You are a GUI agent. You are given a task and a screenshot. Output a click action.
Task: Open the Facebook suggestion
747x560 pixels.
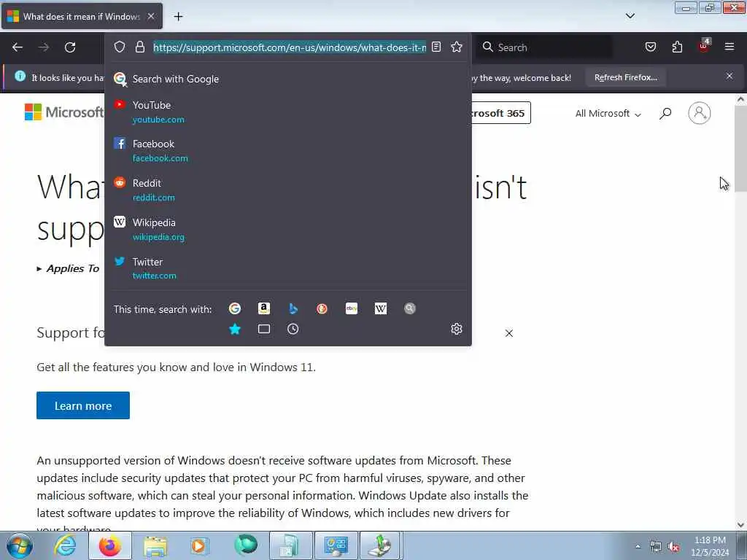pos(287,150)
